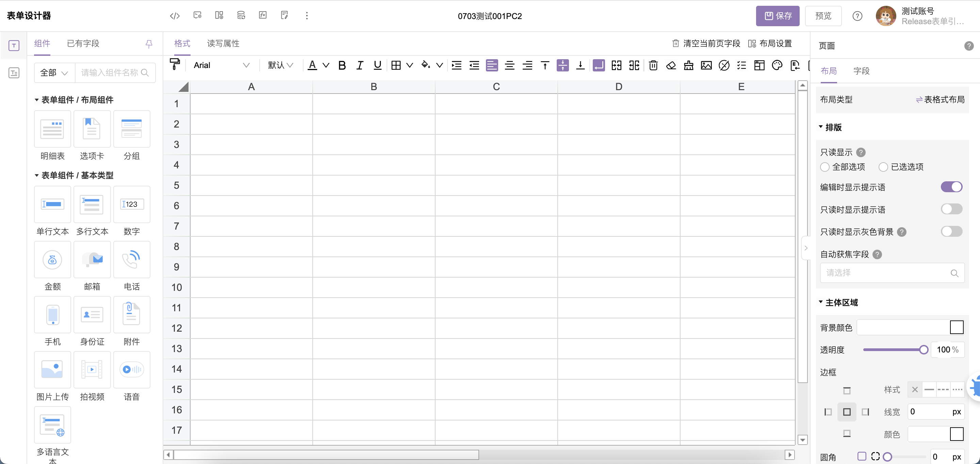This screenshot has width=980, height=464.
Task: Toggle bold formatting
Action: click(x=342, y=65)
